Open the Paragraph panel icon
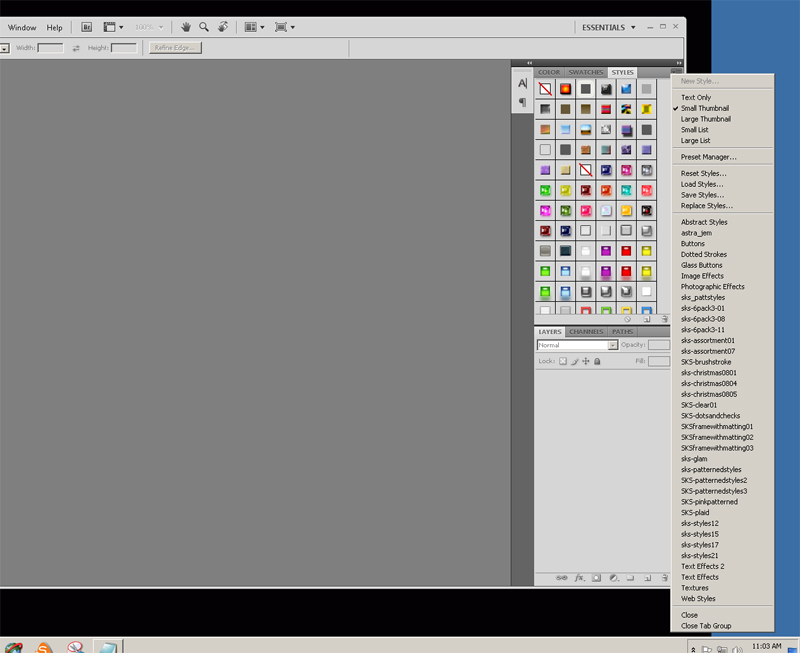This screenshot has height=653, width=800. click(522, 103)
